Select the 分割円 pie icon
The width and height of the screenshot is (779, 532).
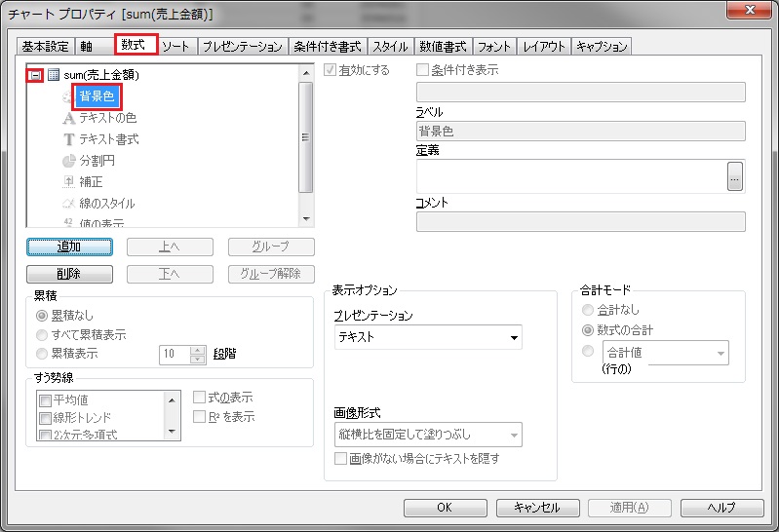68,161
